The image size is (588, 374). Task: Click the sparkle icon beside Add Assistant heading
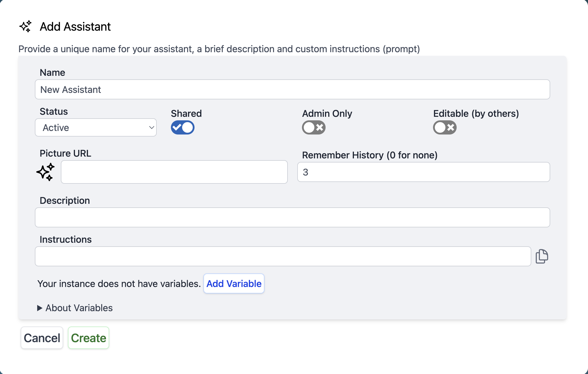coord(26,27)
